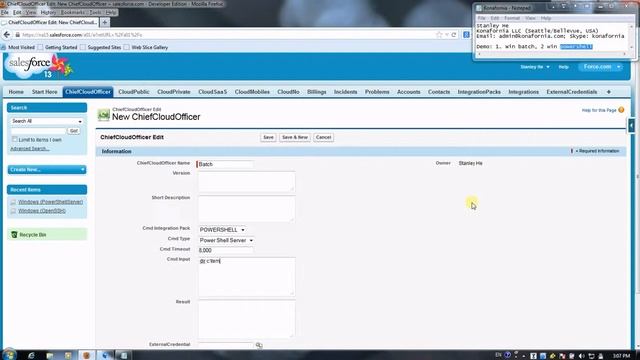Click the sidebar search text box

click(38, 131)
